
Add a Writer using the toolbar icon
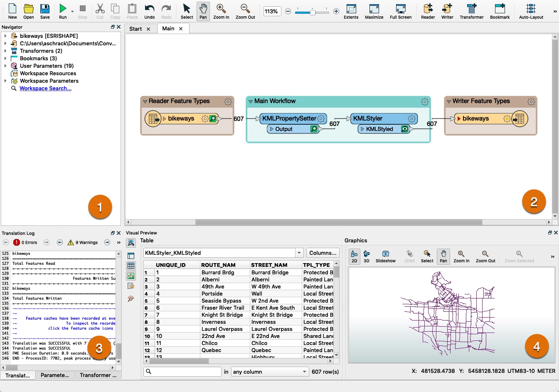coord(447,11)
